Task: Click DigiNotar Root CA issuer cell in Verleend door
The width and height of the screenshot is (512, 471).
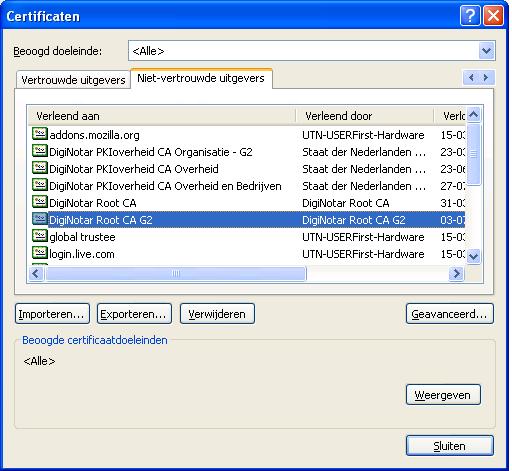Action: pyautogui.click(x=346, y=203)
